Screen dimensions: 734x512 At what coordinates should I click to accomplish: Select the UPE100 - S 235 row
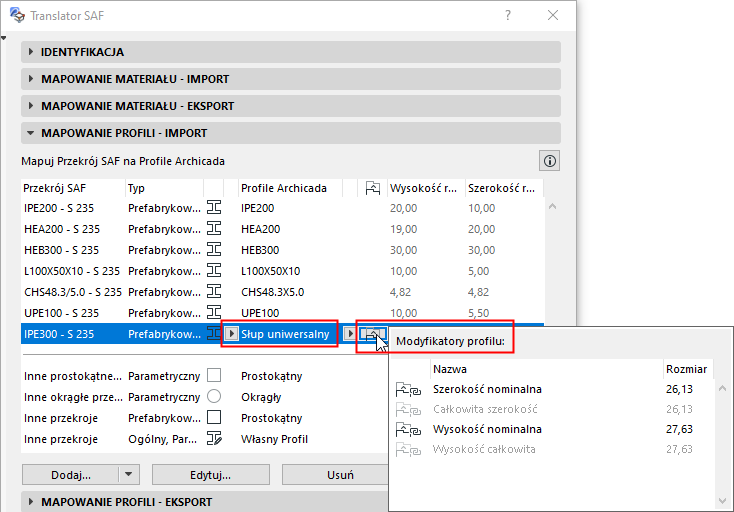tap(282, 313)
